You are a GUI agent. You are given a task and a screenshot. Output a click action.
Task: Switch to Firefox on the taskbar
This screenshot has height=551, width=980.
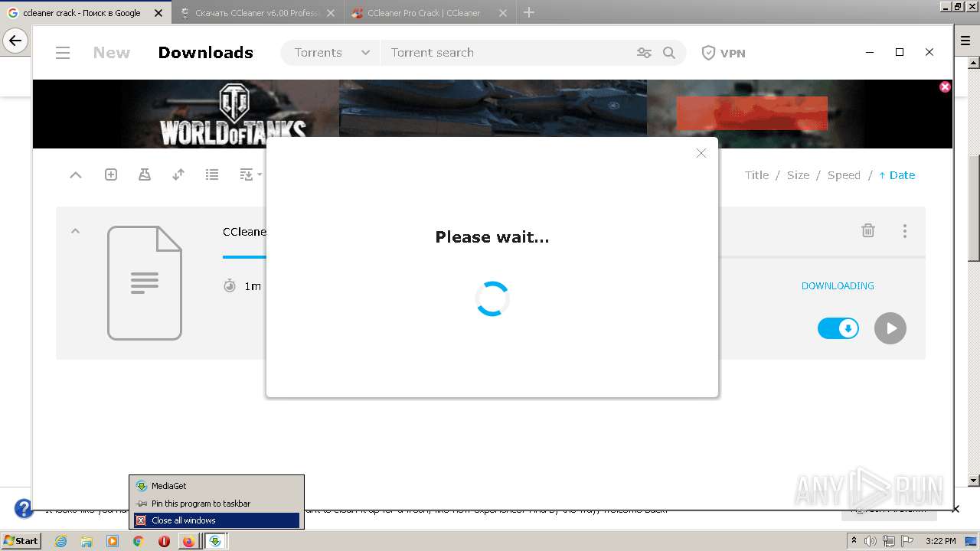click(189, 541)
